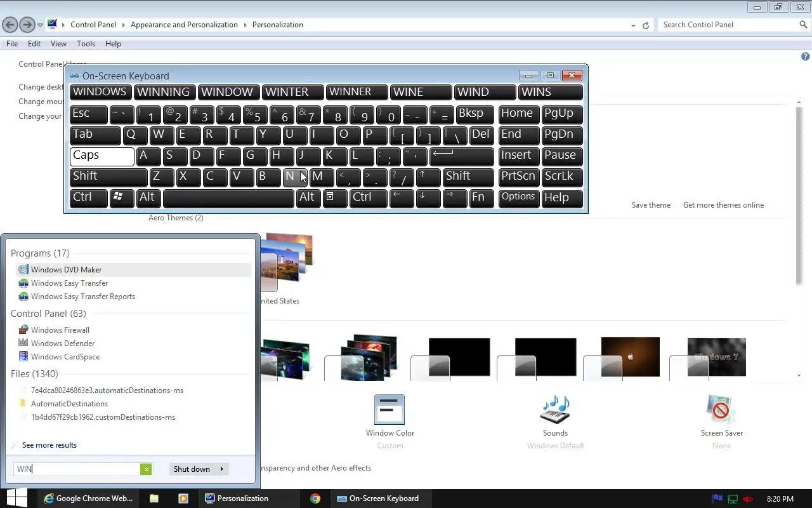The height and width of the screenshot is (508, 812).
Task: Open the File Explorer taskbar icon
Action: 154,498
